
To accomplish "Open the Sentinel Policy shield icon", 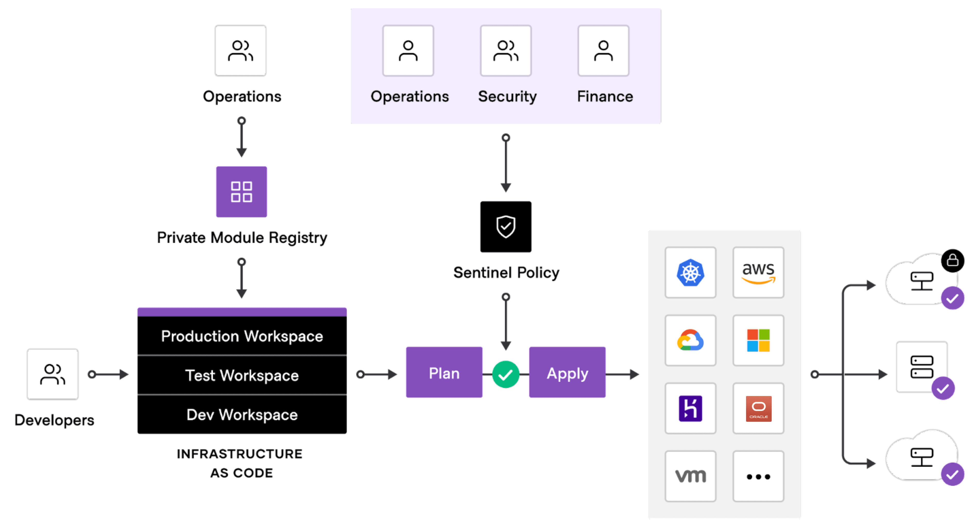I will click(x=506, y=227).
